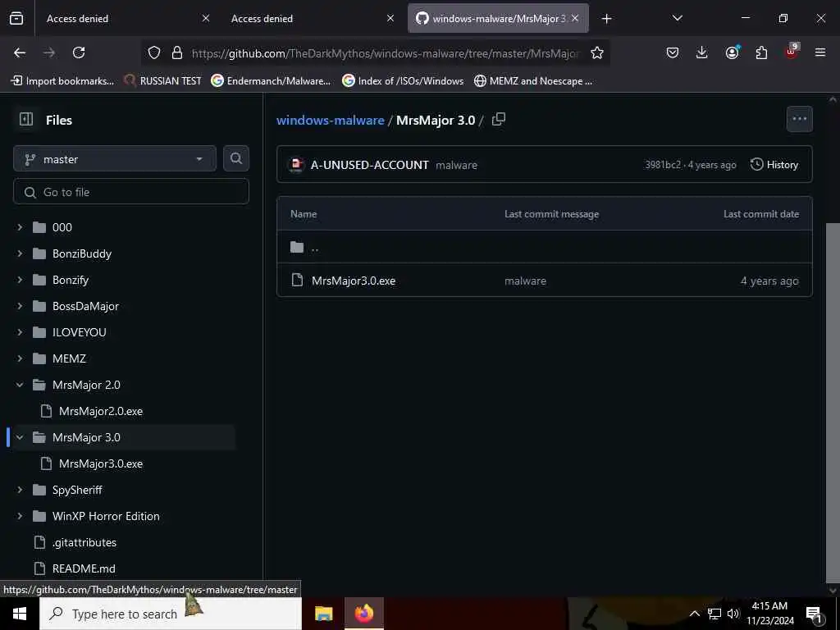Expand the 000 folder
The width and height of the screenshot is (840, 630).
pyautogui.click(x=20, y=227)
